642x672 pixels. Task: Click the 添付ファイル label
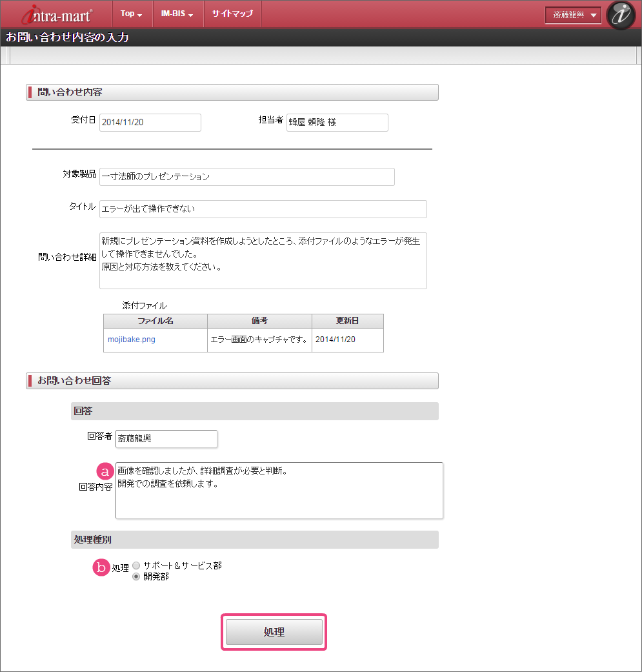point(145,305)
